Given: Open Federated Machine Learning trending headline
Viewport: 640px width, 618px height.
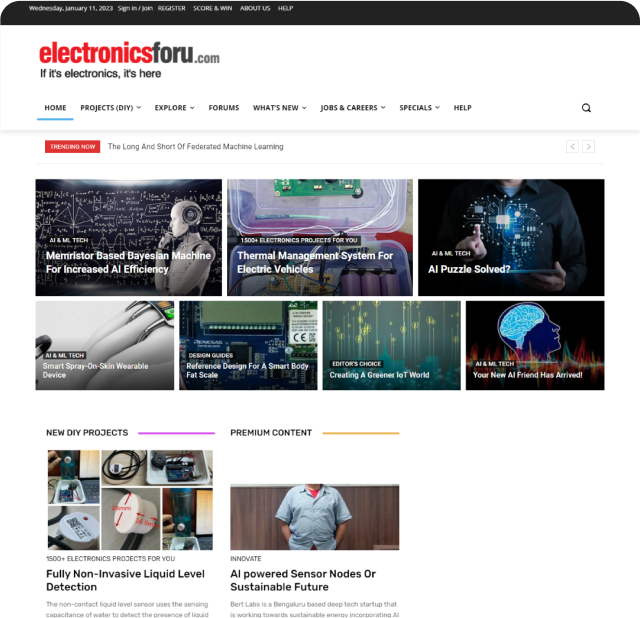Looking at the screenshot, I should [196, 147].
